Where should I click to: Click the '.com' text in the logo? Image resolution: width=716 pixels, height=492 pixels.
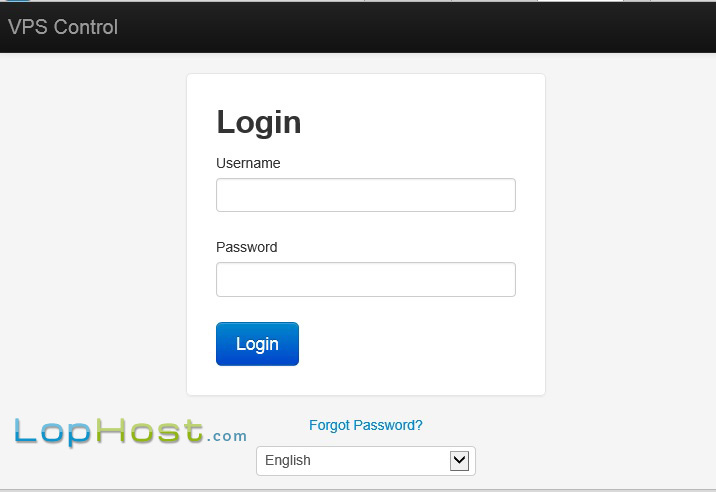coord(227,436)
